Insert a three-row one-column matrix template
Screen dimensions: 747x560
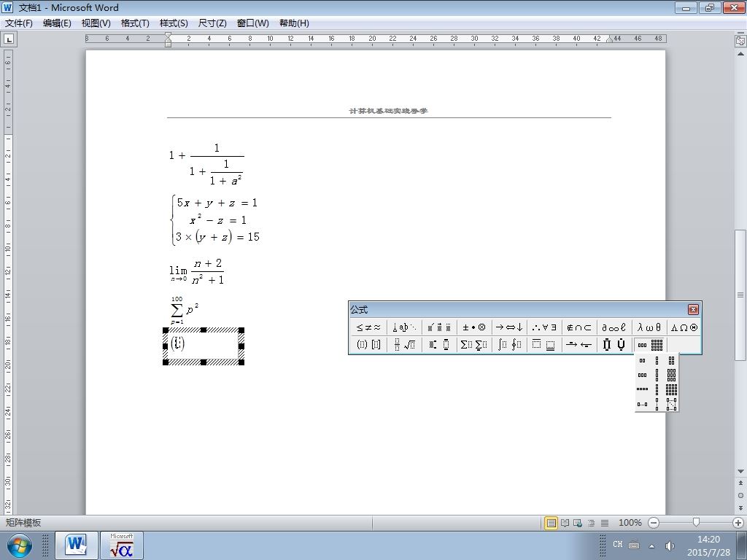[657, 376]
